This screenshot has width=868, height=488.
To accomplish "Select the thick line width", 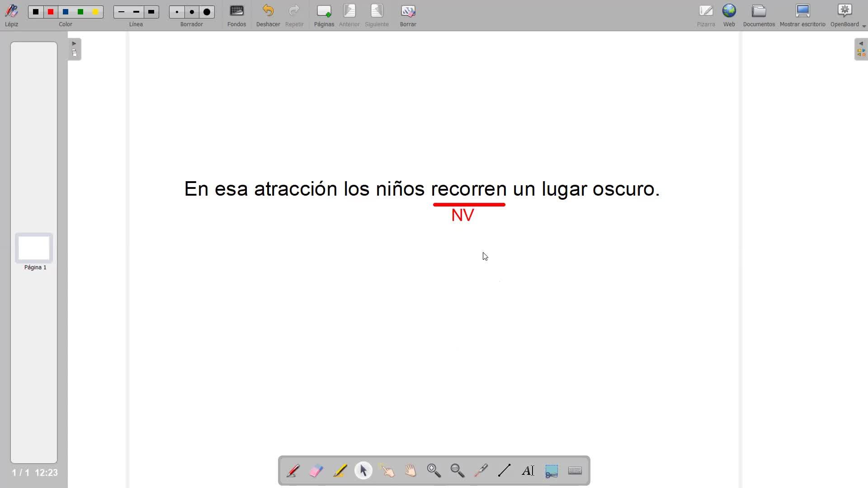I will pyautogui.click(x=151, y=12).
